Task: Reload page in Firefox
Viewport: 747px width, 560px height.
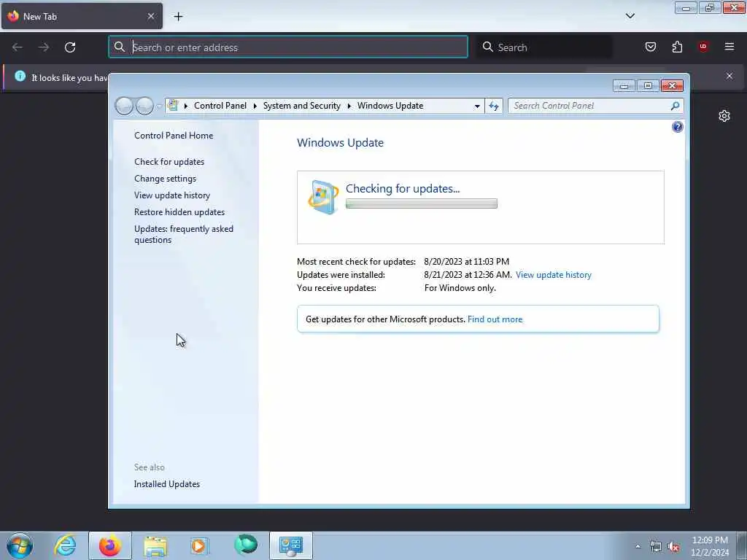Action: 70,47
